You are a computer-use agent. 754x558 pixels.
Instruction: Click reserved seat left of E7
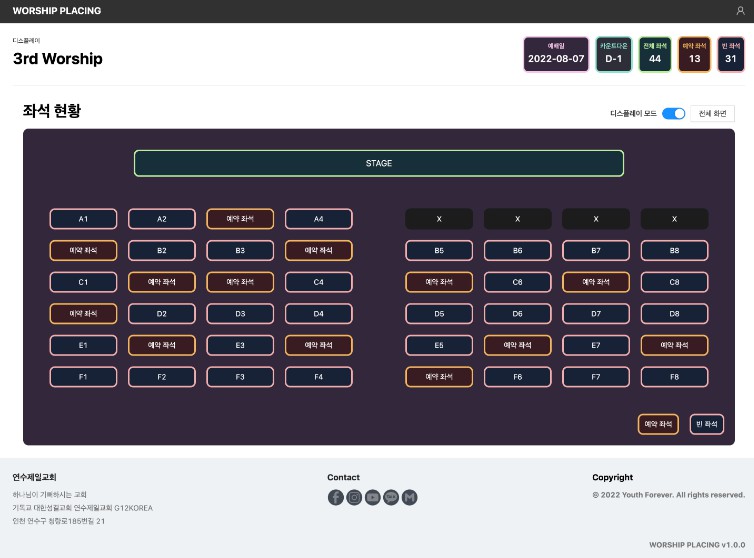click(517, 345)
